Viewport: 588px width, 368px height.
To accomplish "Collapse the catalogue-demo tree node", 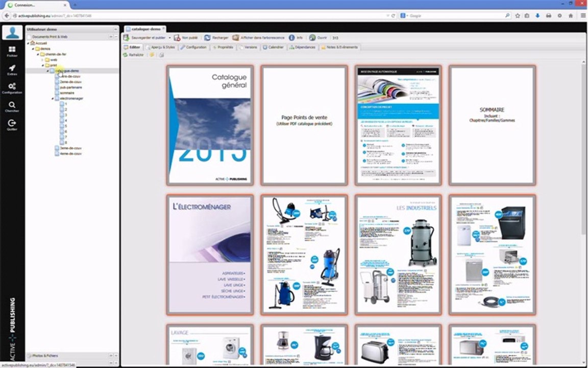I will (47, 71).
